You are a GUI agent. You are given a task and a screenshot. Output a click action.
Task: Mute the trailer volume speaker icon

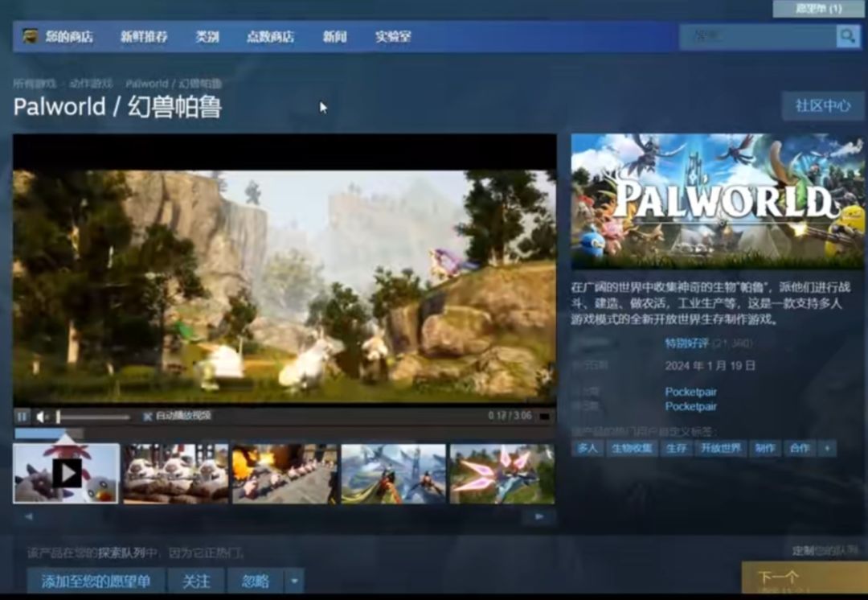(42, 416)
